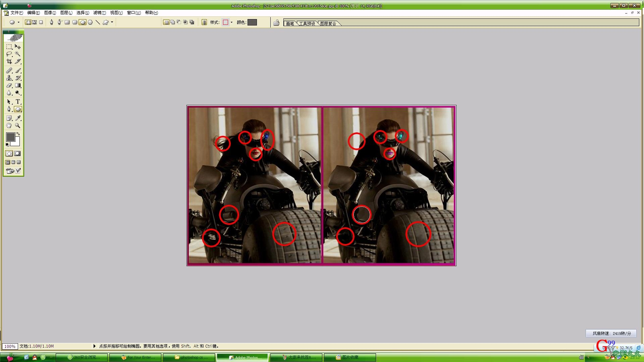The height and width of the screenshot is (362, 644).
Task: Swap foreground and background colors
Action: pos(18,134)
